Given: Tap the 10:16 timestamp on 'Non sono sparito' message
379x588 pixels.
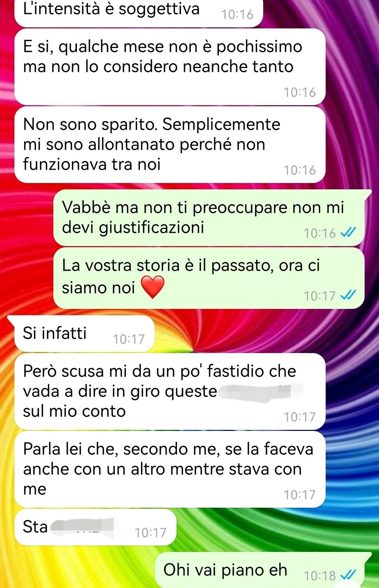Looking at the screenshot, I should coord(300,170).
